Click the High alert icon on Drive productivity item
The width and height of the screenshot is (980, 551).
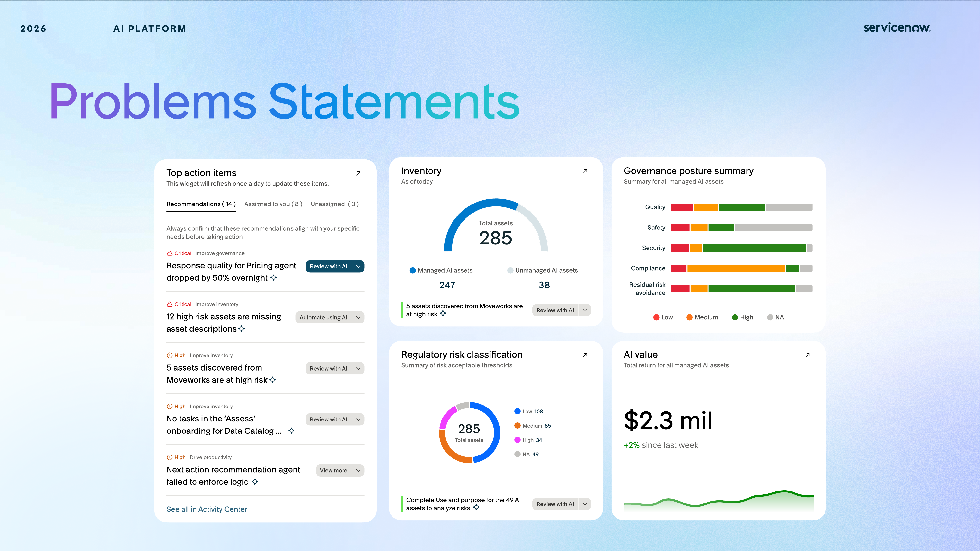click(170, 457)
